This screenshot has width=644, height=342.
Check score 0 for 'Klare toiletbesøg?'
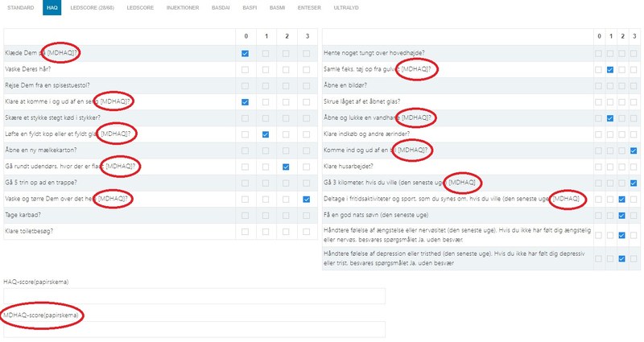(246, 232)
